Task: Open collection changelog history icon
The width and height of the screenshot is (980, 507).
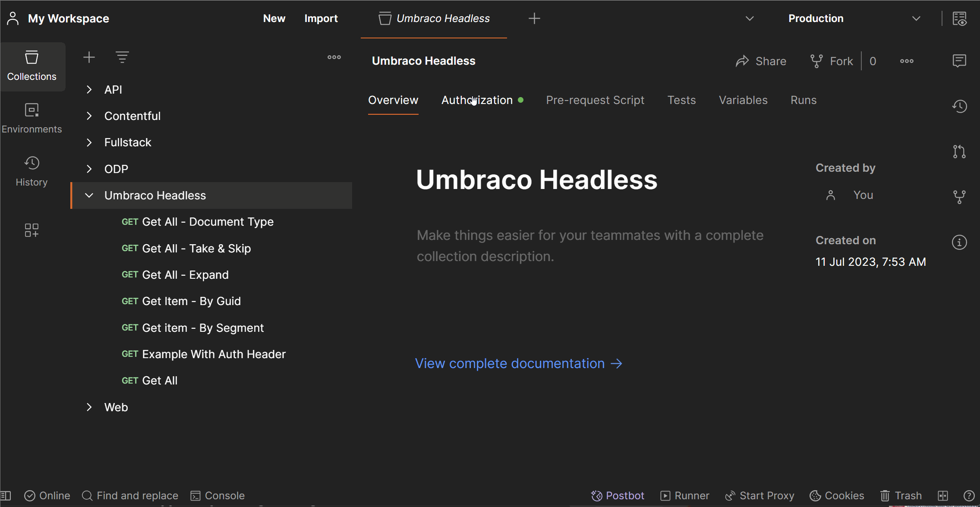Action: pyautogui.click(x=959, y=106)
